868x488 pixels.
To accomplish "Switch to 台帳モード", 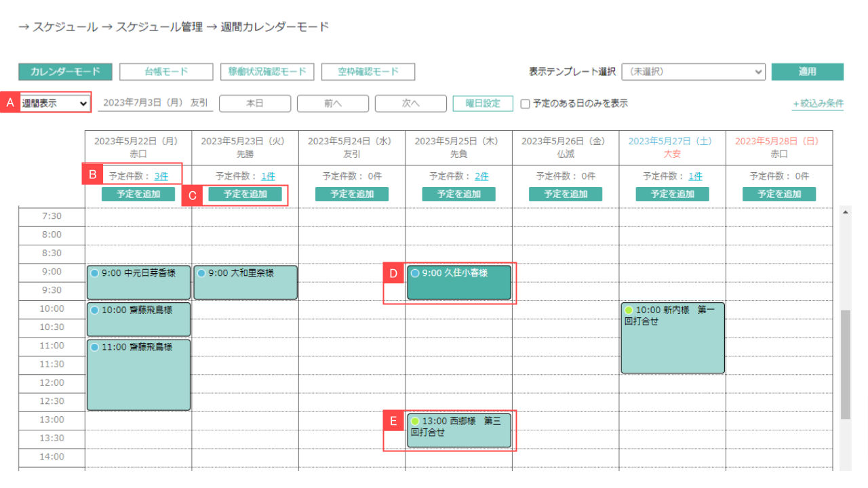I will (166, 71).
